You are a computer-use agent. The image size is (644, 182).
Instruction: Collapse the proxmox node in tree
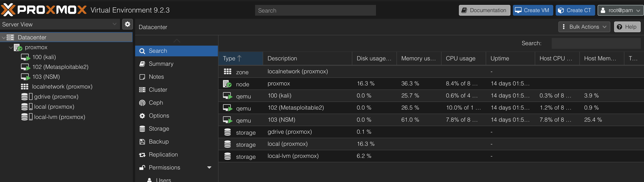(x=11, y=47)
